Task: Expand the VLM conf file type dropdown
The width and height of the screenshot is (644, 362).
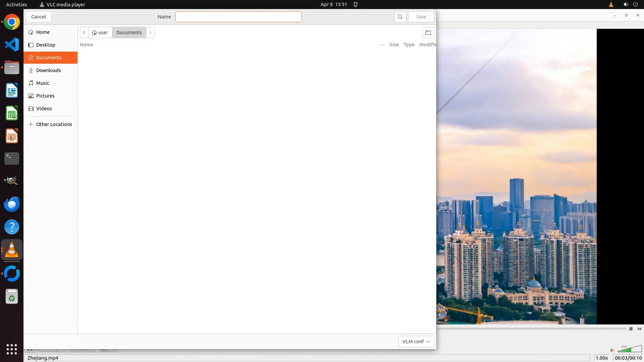Action: [x=416, y=342]
